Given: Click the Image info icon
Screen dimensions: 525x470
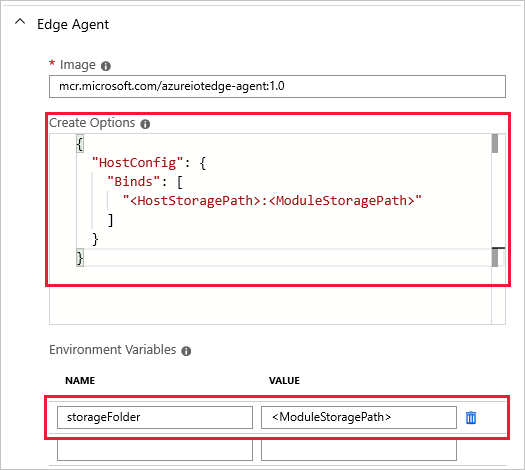Looking at the screenshot, I should [x=106, y=66].
